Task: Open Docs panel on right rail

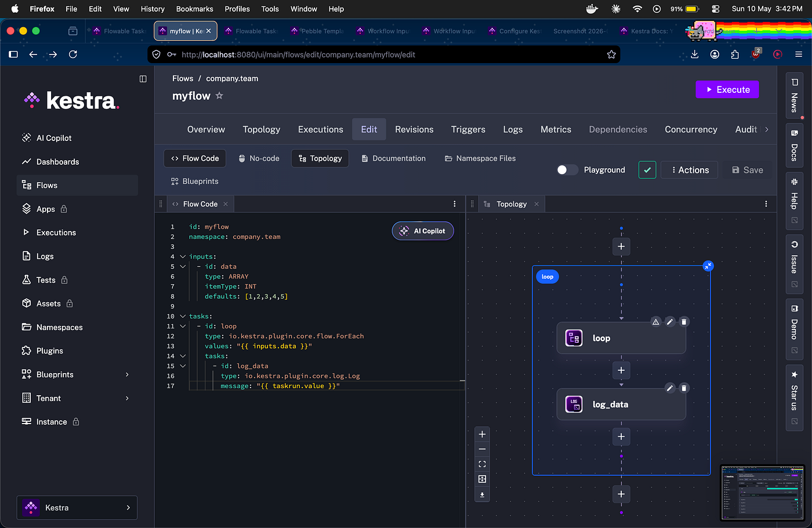Action: point(794,146)
